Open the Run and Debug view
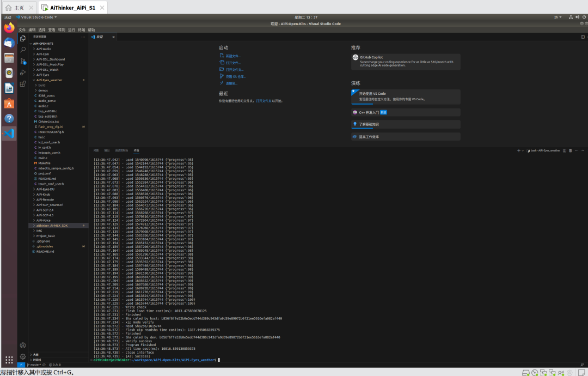Image resolution: width=588 pixels, height=376 pixels. pyautogui.click(x=23, y=72)
